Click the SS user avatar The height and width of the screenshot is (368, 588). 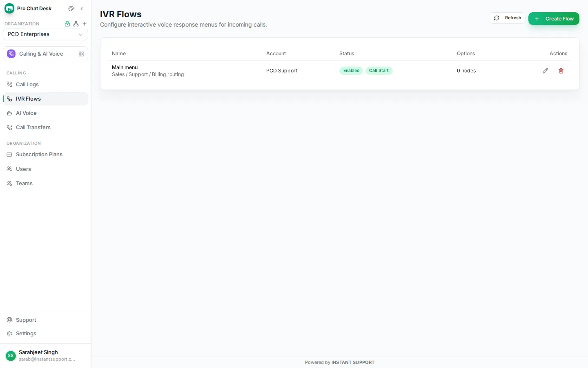[11, 356]
